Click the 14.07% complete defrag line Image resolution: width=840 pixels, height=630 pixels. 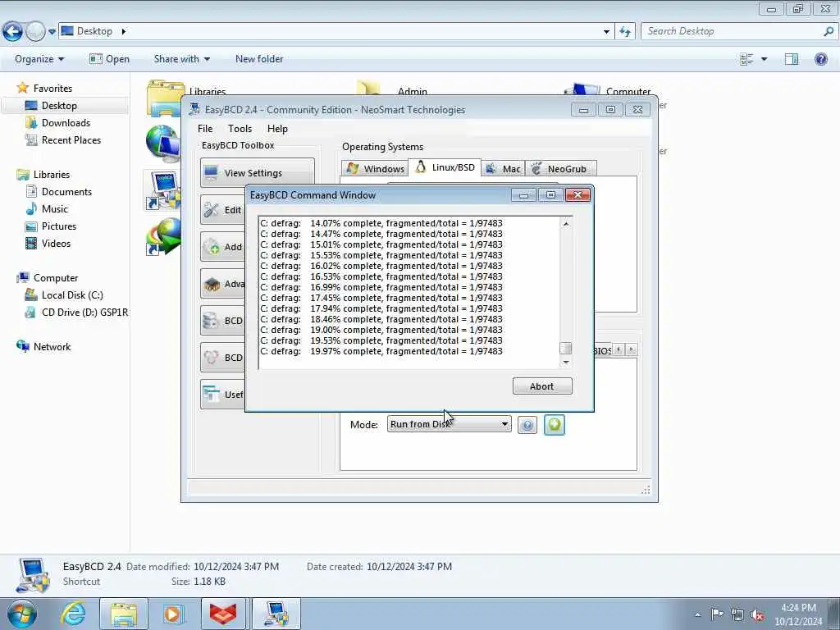pyautogui.click(x=381, y=223)
